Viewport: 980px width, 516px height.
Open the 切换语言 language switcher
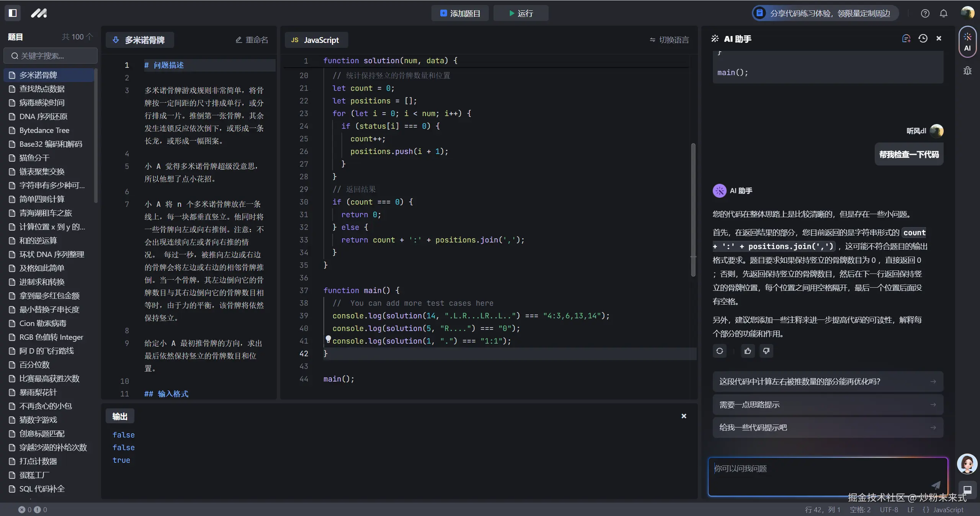pyautogui.click(x=669, y=40)
